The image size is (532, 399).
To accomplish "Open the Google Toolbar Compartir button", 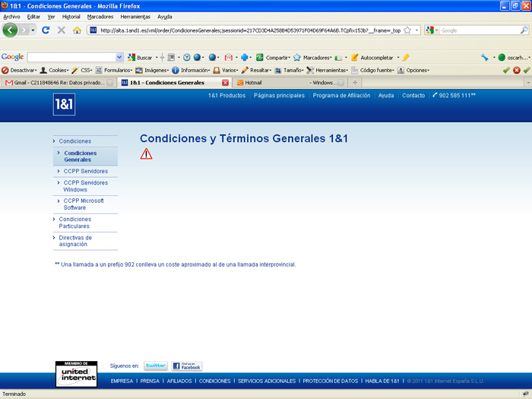I will pyautogui.click(x=273, y=57).
